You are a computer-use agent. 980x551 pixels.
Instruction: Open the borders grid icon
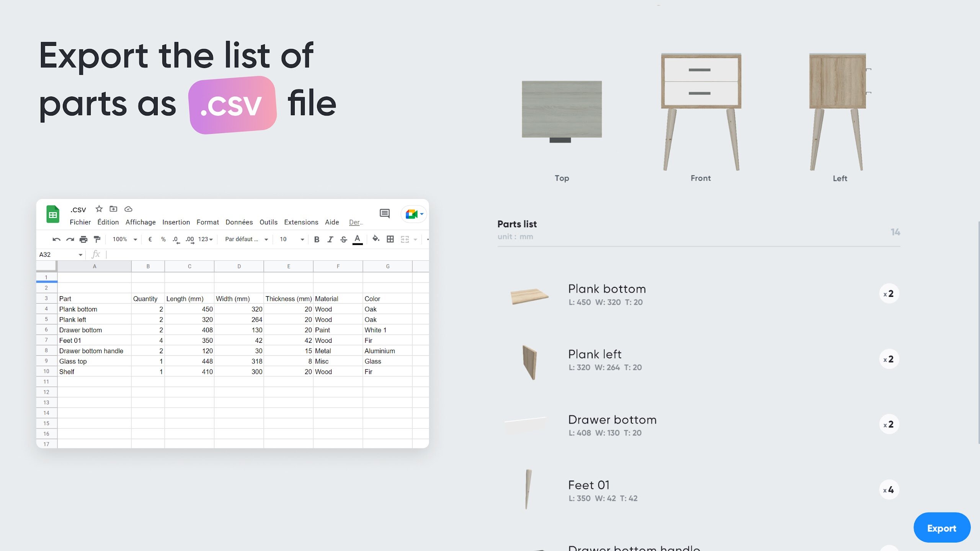[390, 239]
